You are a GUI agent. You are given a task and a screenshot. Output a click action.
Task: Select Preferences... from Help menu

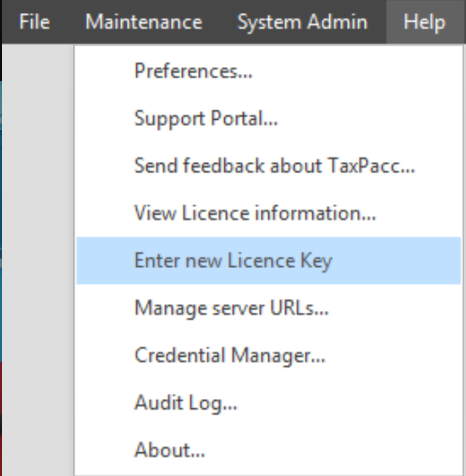coord(269,70)
